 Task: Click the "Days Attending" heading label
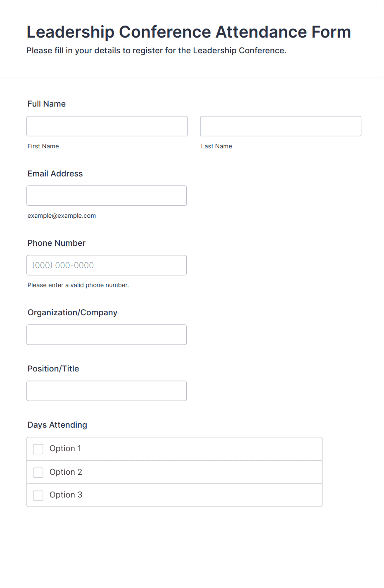57,425
